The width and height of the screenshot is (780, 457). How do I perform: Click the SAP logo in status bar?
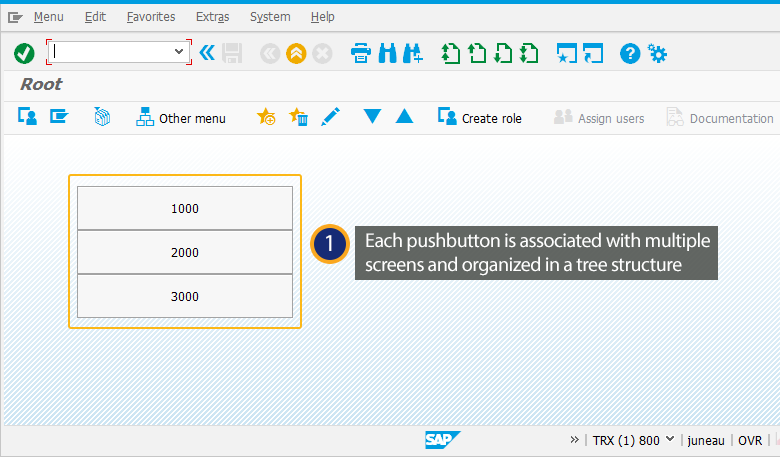(442, 440)
